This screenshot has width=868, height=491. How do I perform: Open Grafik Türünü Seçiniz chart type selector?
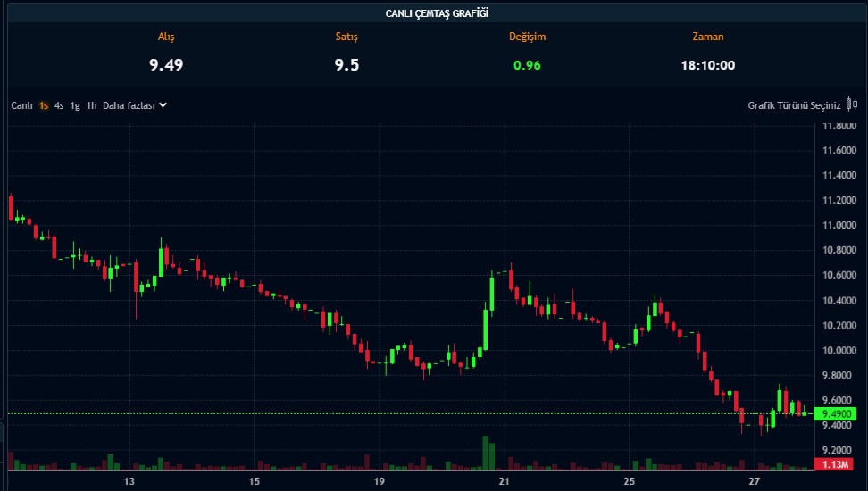tap(794, 105)
